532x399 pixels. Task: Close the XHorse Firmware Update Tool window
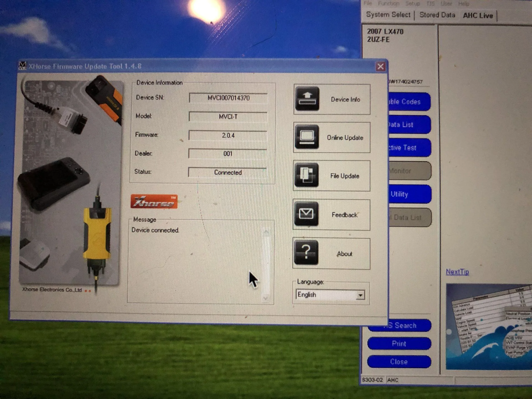tap(380, 66)
